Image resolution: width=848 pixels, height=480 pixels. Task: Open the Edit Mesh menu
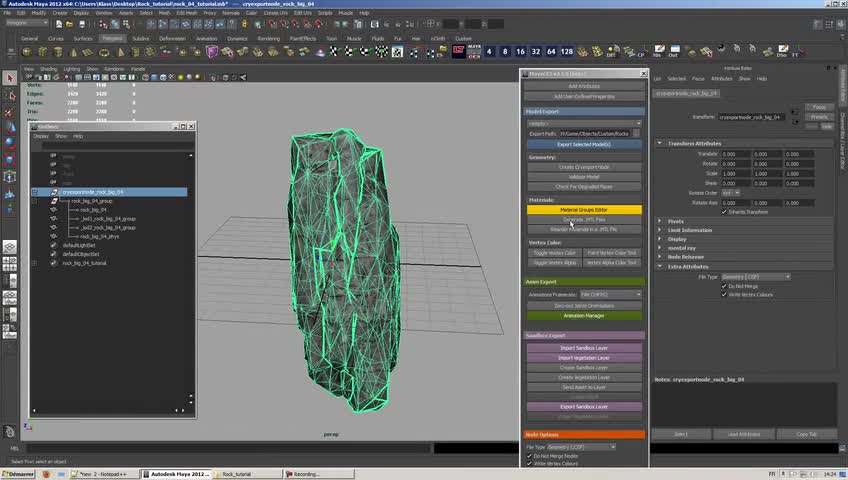187,13
